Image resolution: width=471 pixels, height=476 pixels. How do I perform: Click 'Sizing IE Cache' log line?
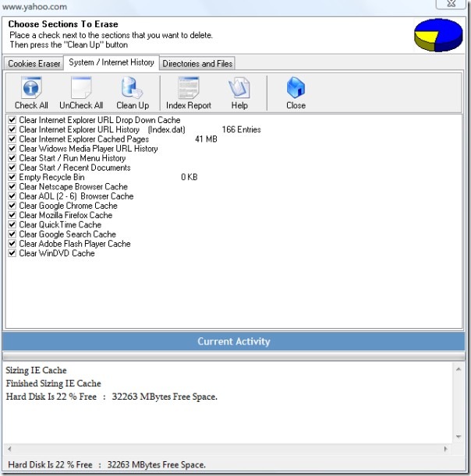click(x=36, y=370)
